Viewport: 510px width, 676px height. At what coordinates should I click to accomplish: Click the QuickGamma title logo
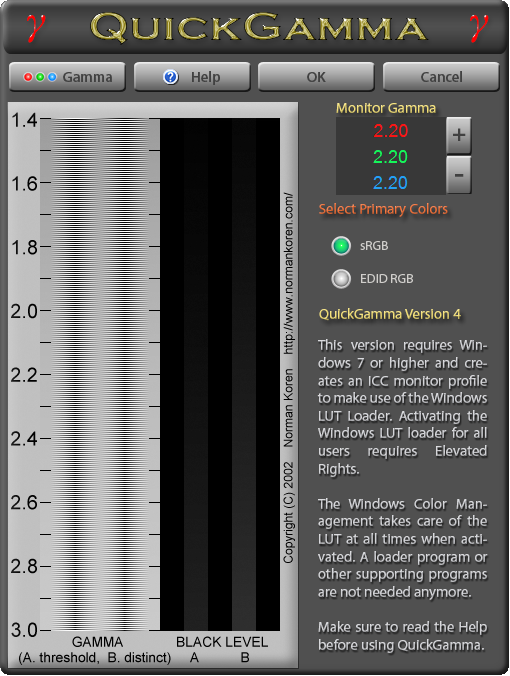(258, 28)
